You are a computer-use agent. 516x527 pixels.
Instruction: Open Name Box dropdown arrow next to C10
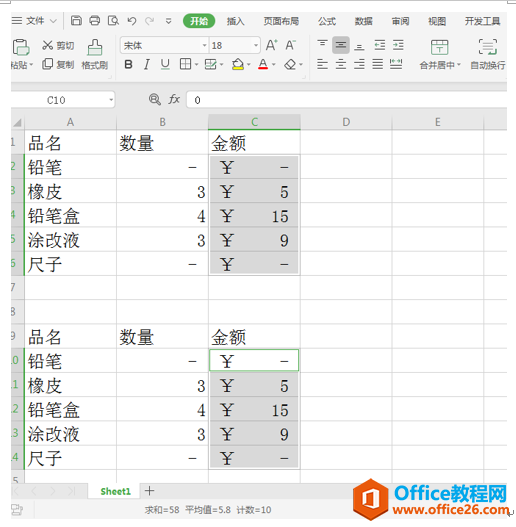pos(111,100)
